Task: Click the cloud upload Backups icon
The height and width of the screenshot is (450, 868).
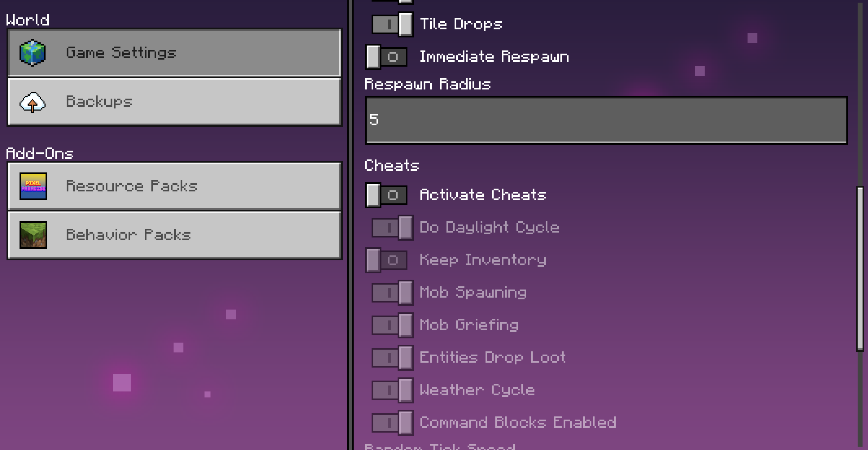Action: tap(33, 102)
